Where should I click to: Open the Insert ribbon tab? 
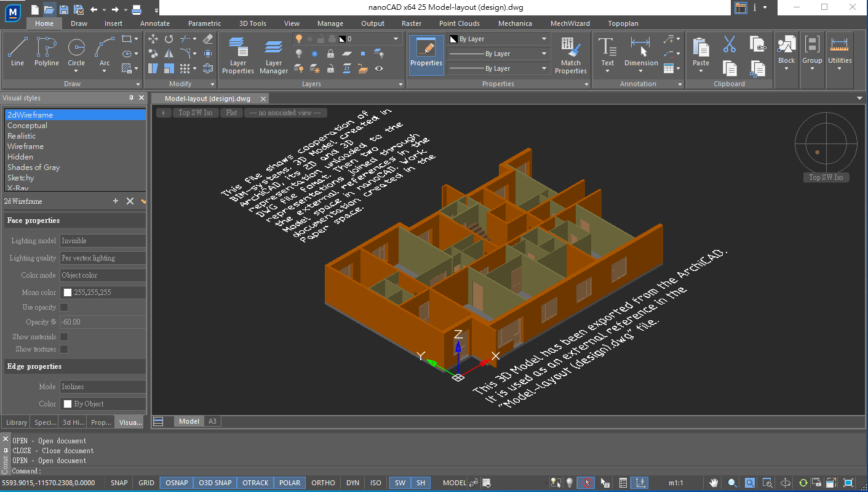(x=113, y=23)
